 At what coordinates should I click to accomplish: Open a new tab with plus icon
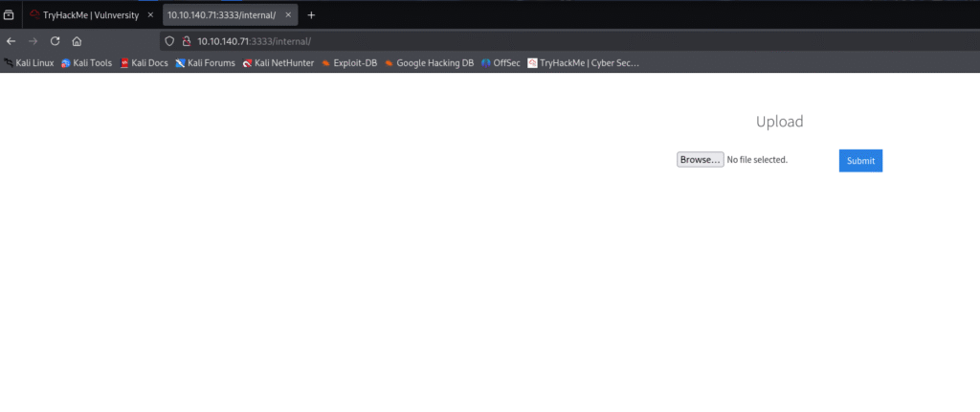(311, 15)
